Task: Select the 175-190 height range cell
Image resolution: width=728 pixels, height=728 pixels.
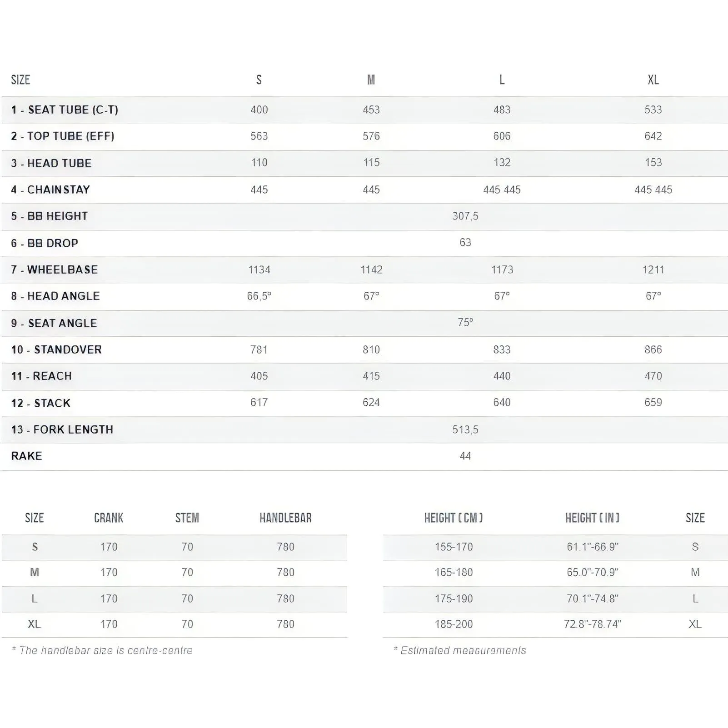Action: pyautogui.click(x=454, y=599)
